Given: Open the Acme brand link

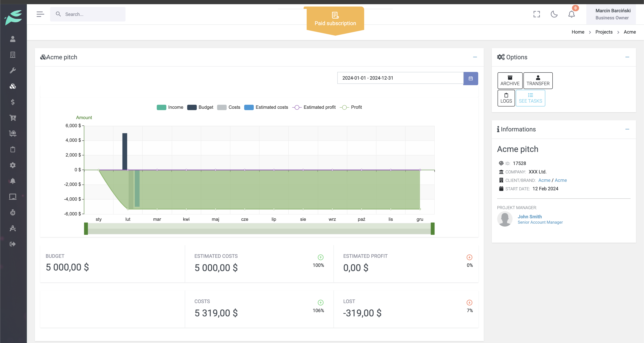Looking at the screenshot, I should pos(560,180).
